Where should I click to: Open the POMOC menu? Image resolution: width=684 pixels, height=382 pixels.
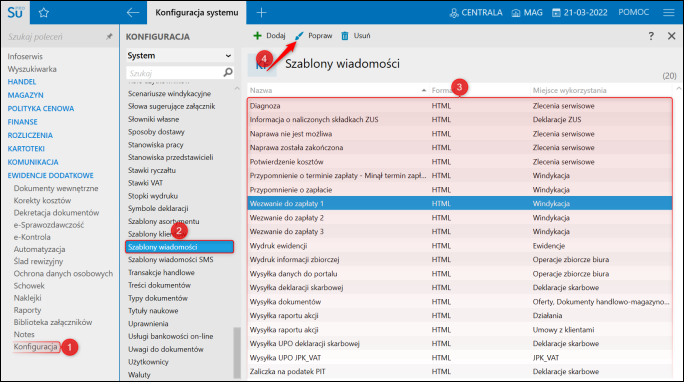tap(633, 12)
